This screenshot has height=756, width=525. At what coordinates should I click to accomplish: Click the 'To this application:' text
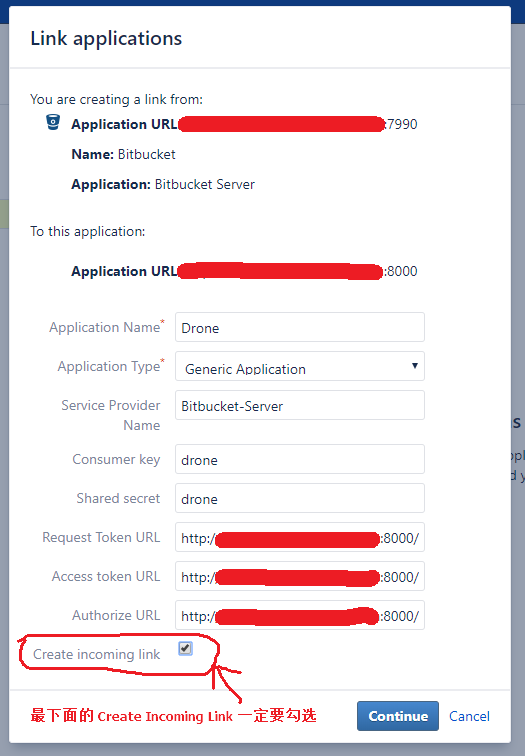pos(88,231)
